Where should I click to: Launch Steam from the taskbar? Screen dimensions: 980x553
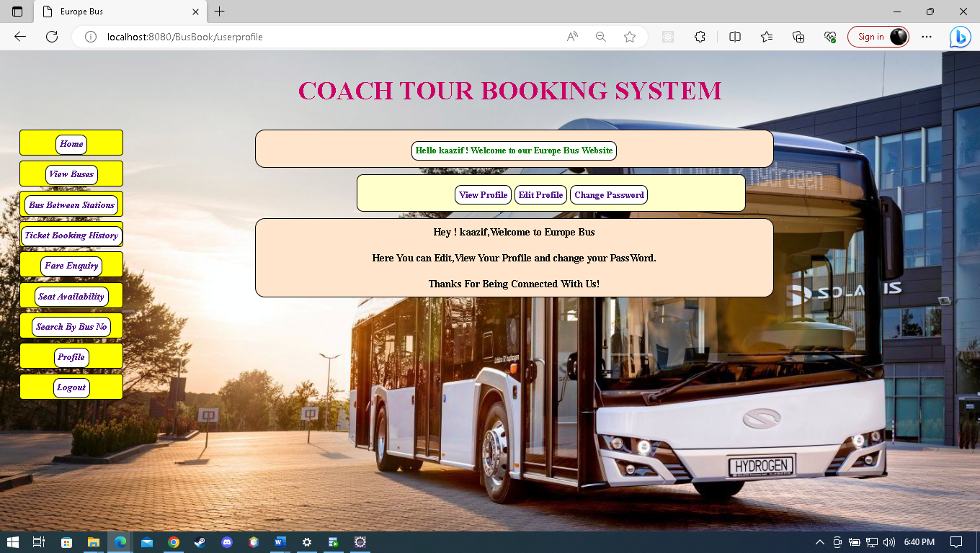[x=200, y=542]
